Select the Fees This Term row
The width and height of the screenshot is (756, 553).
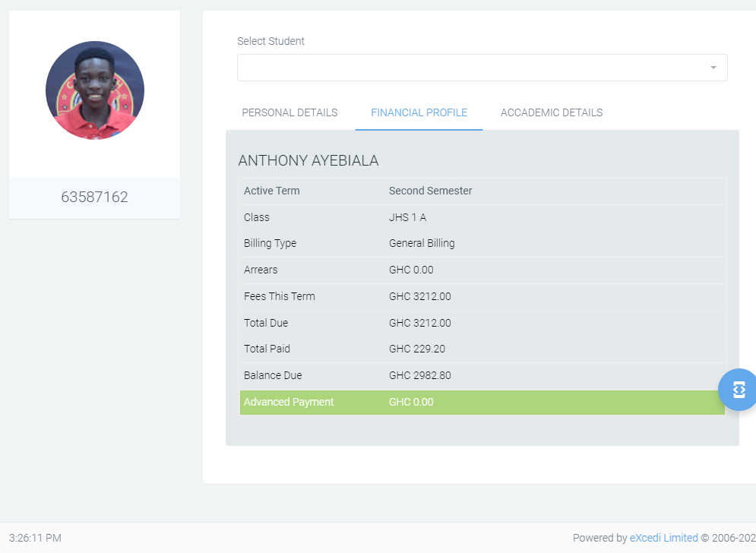tap(482, 296)
